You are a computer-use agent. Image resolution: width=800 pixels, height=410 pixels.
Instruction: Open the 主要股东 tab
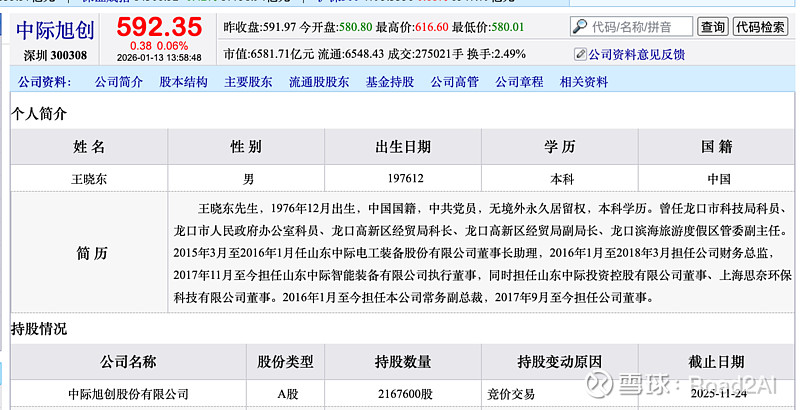[x=248, y=82]
